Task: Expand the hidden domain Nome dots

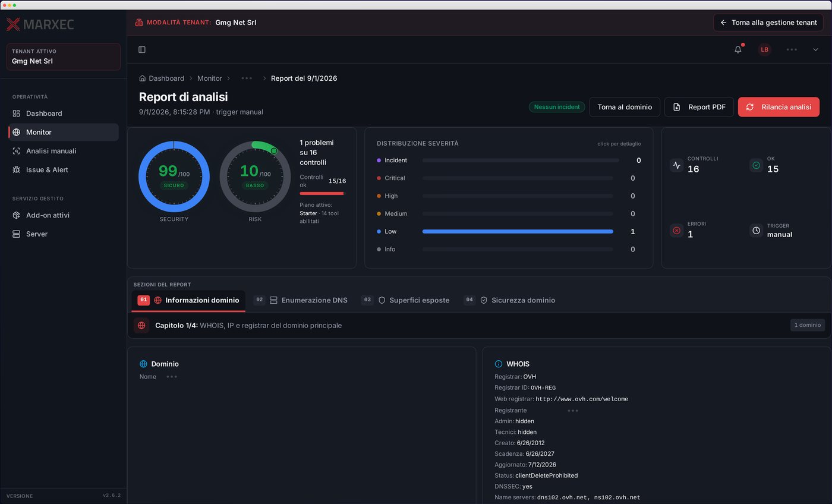Action: tap(172, 377)
